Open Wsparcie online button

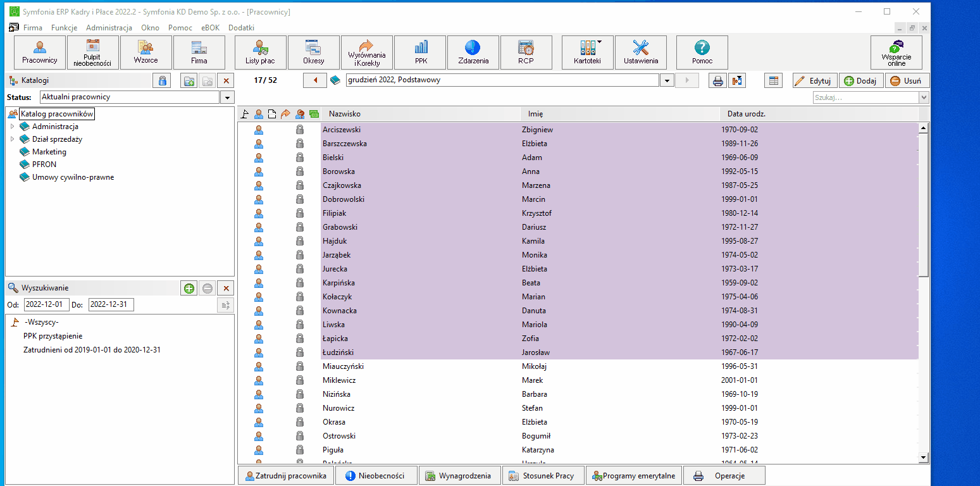[x=896, y=53]
